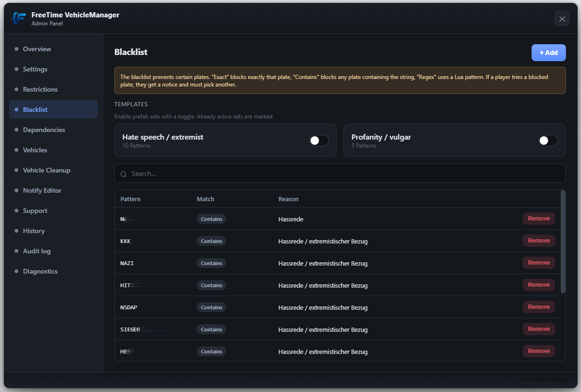Click the blacklist info notice text
581x392 pixels.
point(334,80)
